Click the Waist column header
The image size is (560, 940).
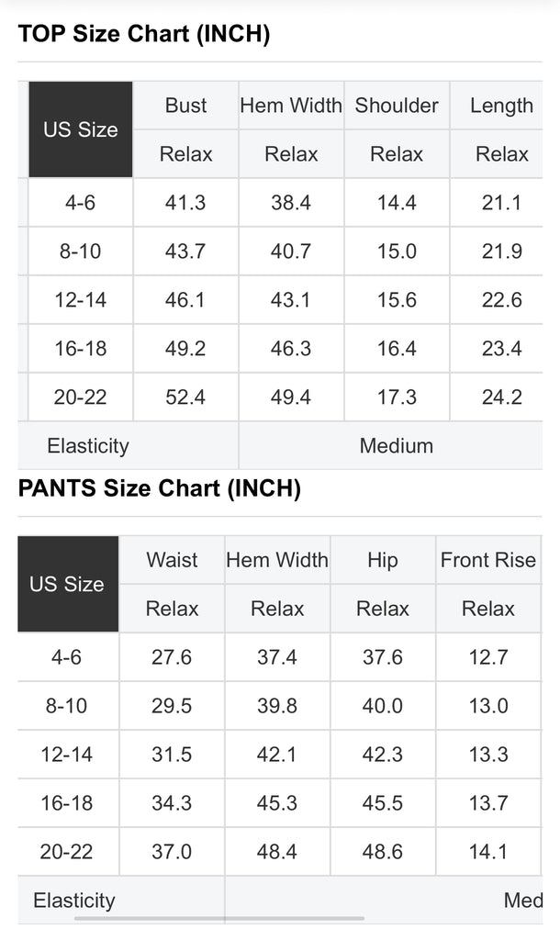(x=172, y=560)
